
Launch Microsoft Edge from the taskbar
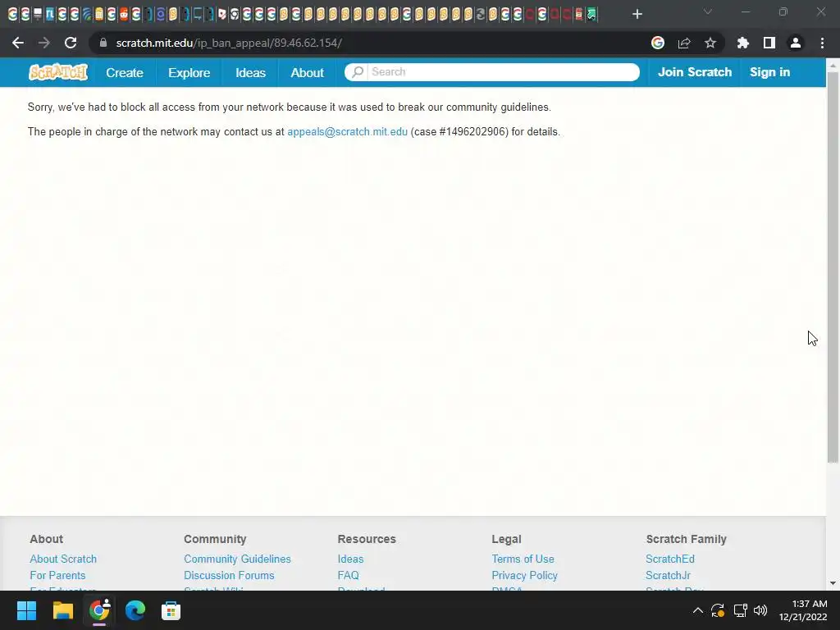point(135,610)
